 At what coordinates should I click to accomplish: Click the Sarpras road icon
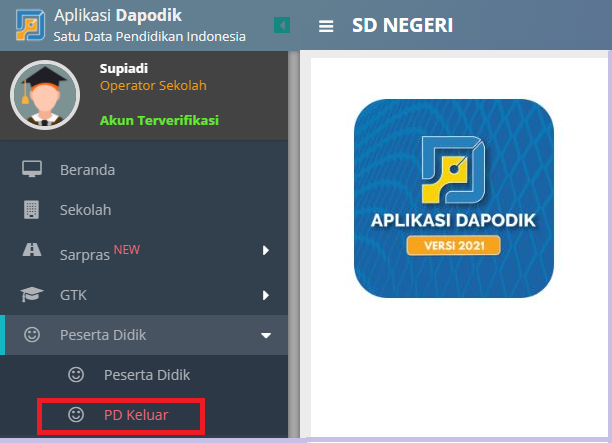pos(32,249)
